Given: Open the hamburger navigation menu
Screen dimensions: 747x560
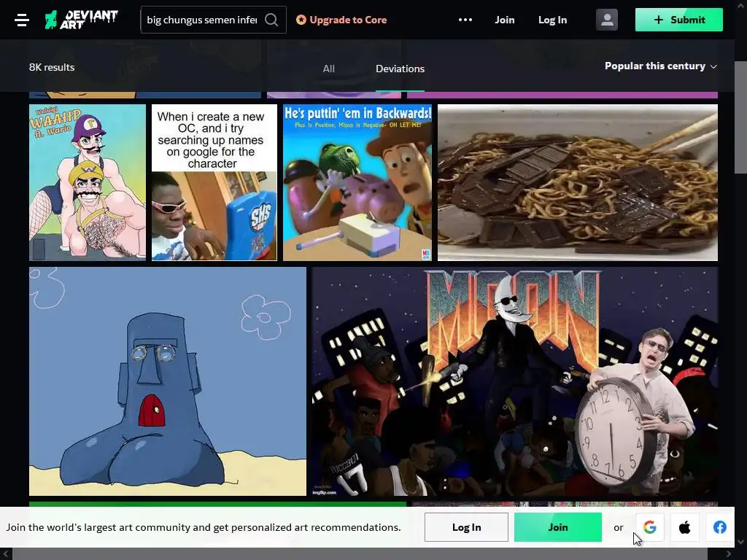Looking at the screenshot, I should [x=22, y=20].
